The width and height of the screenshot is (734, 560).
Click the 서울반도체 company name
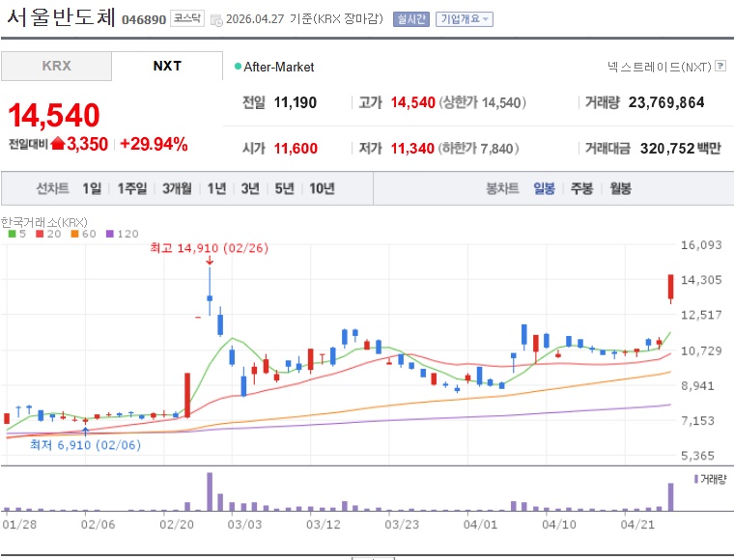coord(61,17)
